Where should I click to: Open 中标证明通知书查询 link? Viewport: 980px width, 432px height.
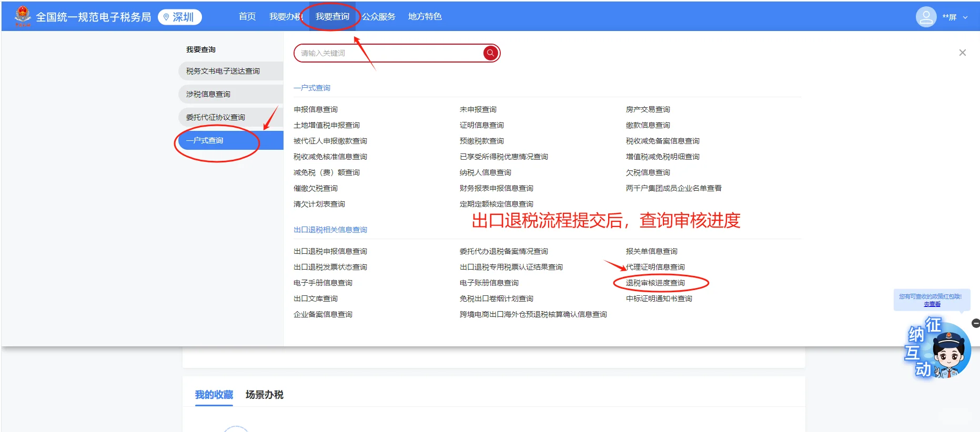659,299
